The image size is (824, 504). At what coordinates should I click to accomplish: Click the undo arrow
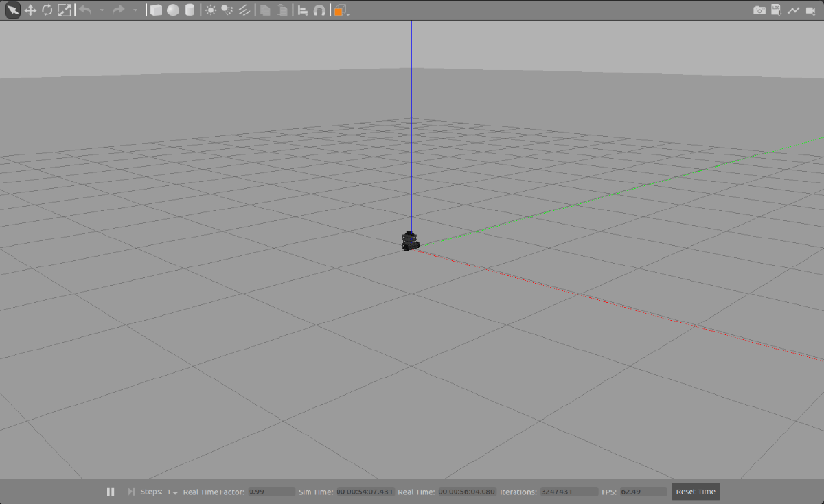[x=85, y=10]
